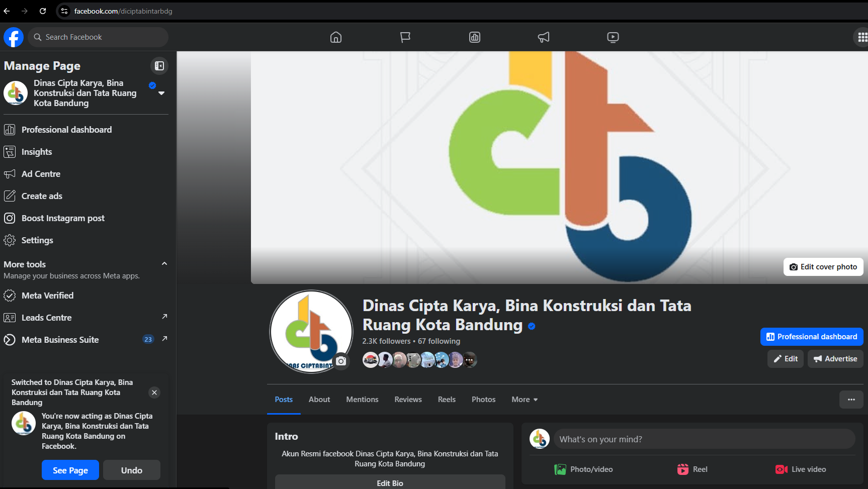This screenshot has height=489, width=868.
Task: Open Boost Instagram post in sidebar
Action: [86, 218]
